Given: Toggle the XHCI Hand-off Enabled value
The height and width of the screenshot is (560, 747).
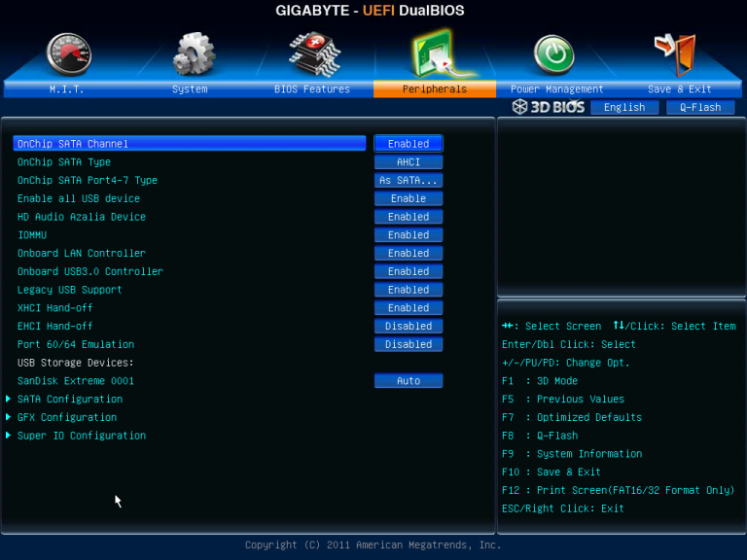Looking at the screenshot, I should [x=409, y=307].
